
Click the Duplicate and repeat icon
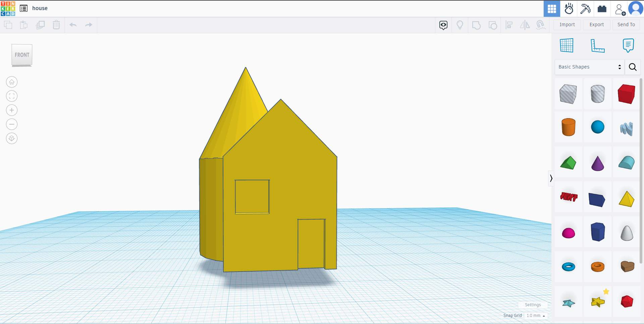click(40, 25)
